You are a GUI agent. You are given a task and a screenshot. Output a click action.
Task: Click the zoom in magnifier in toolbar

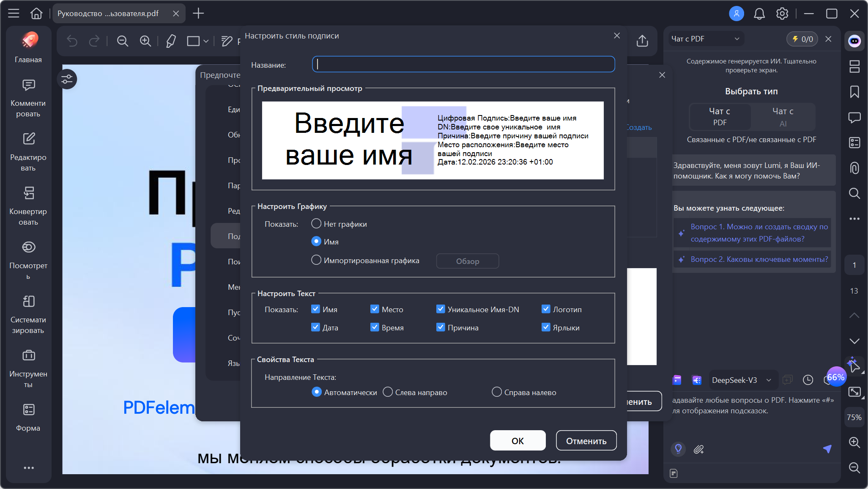(145, 41)
